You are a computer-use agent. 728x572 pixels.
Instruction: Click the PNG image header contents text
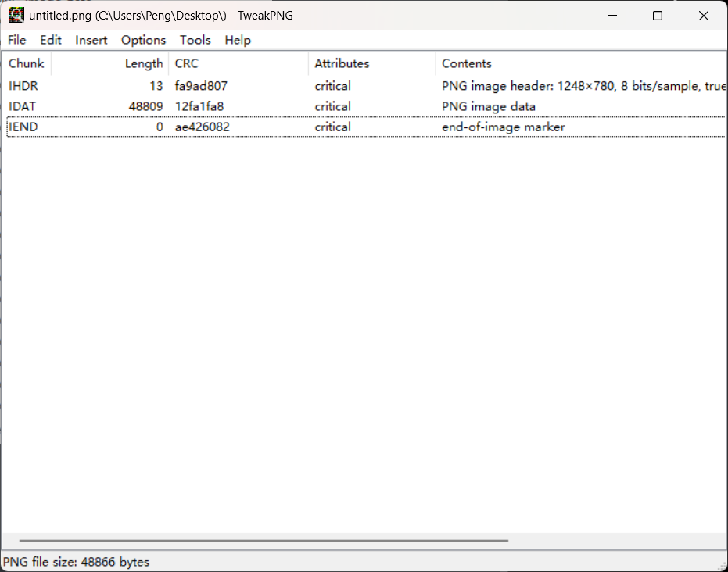click(583, 86)
